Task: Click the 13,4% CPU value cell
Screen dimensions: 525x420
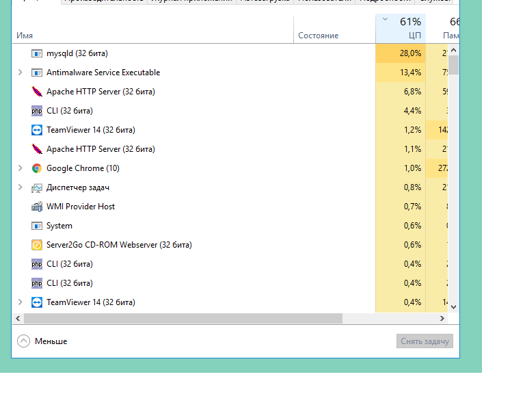Action: click(401, 73)
